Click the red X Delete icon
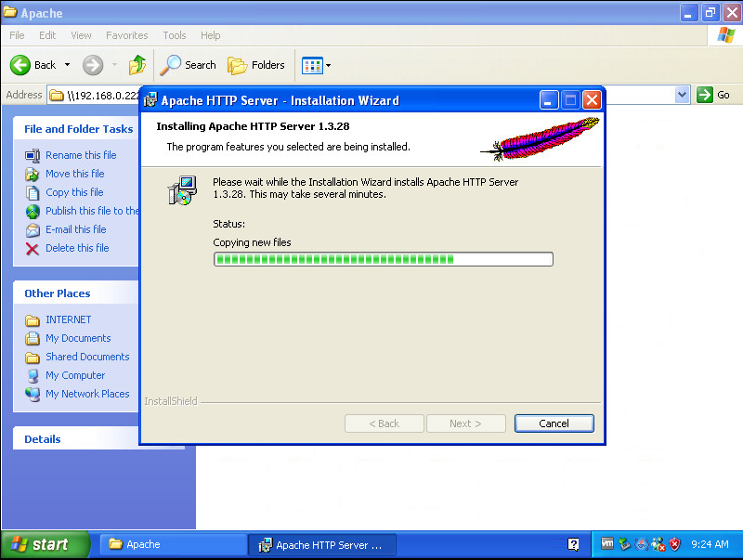743x560 pixels. 33,249
